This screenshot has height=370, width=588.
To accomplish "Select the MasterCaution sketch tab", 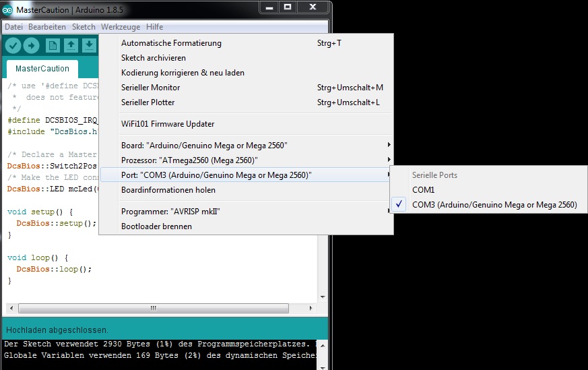I will [x=42, y=69].
